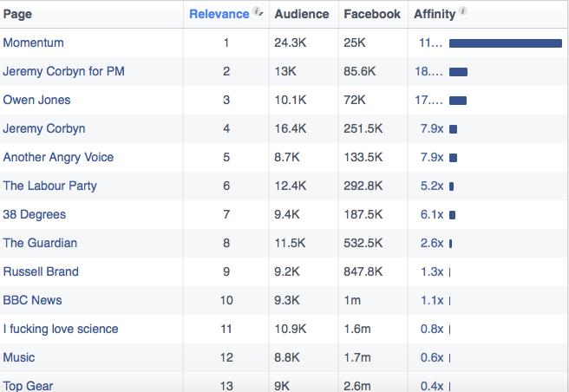
Task: Click the 8.8K audience value
Action: pos(287,357)
